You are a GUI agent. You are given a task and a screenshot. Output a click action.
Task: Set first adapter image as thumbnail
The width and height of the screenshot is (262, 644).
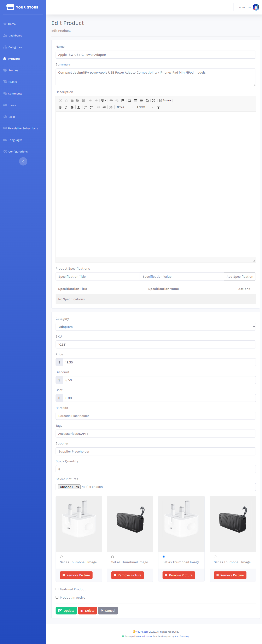tap(61, 557)
